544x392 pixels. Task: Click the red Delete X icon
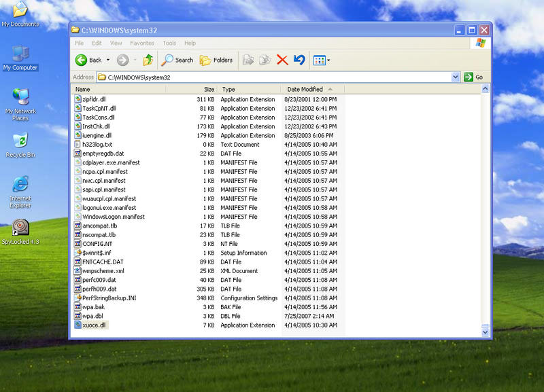[282, 60]
